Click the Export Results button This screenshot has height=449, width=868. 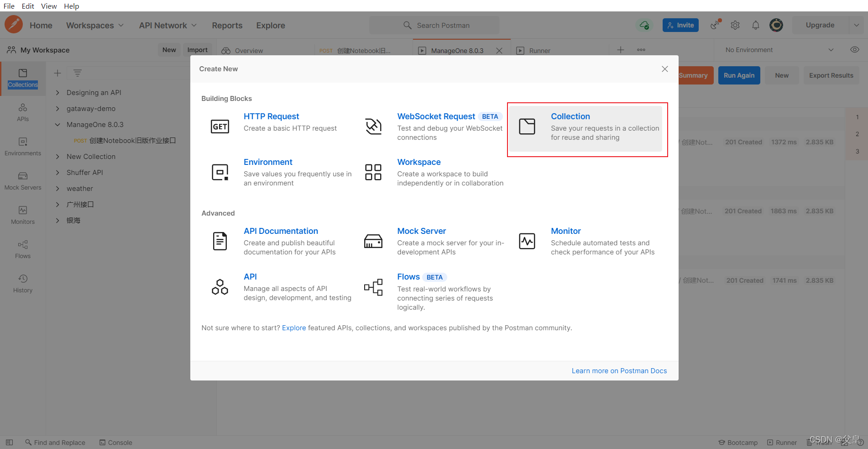point(831,75)
